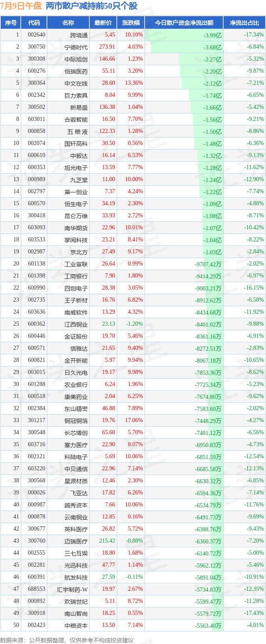Click stock code 002121

click(x=36, y=457)
